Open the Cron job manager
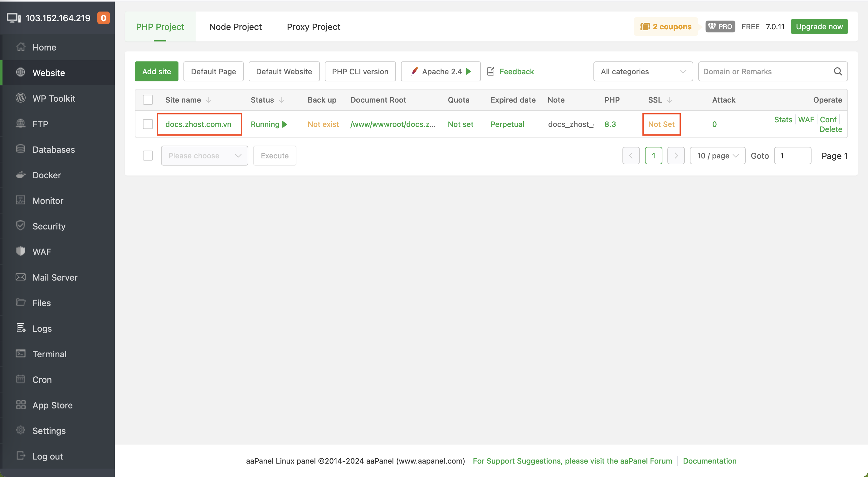868x477 pixels. point(41,379)
